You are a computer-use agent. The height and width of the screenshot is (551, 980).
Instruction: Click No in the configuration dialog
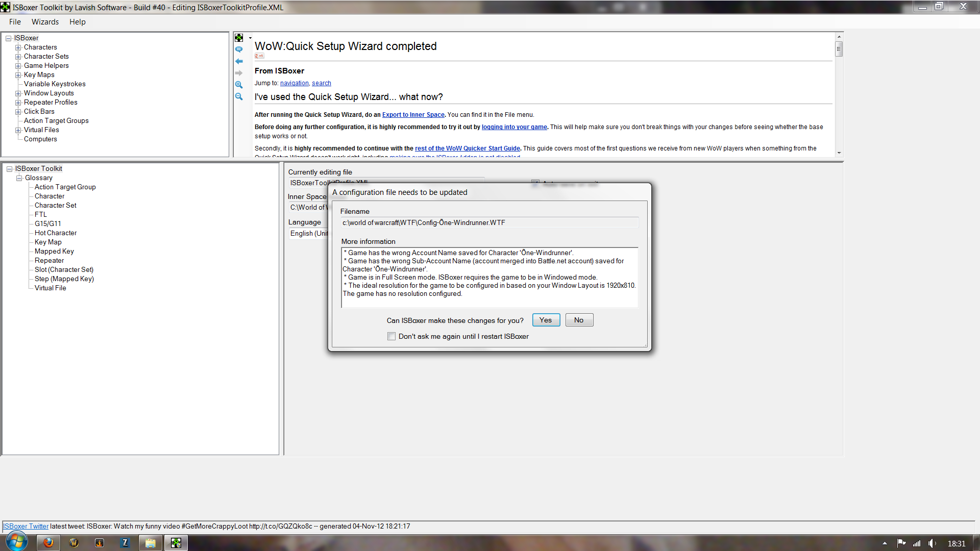tap(579, 320)
